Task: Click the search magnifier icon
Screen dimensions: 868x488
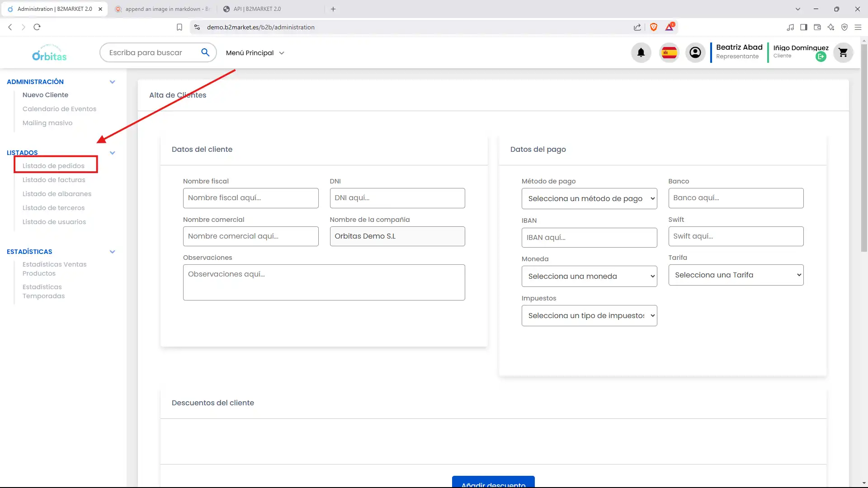Action: point(205,52)
